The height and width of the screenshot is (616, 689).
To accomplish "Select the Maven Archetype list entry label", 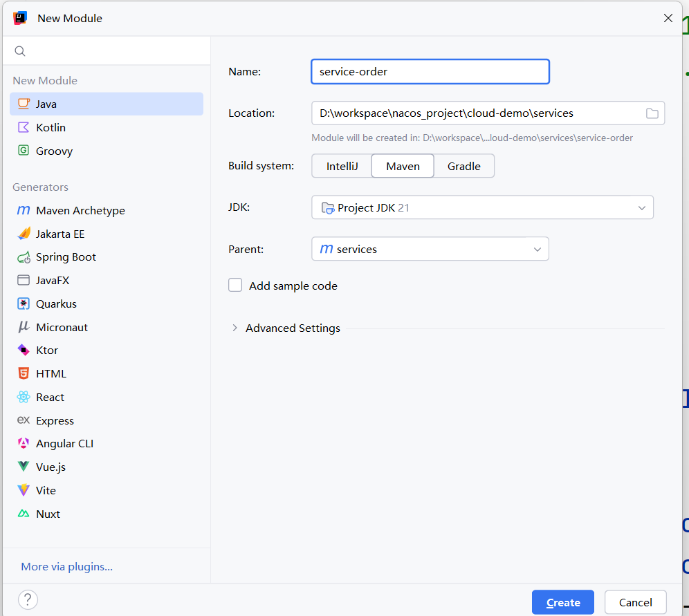I will click(x=80, y=211).
